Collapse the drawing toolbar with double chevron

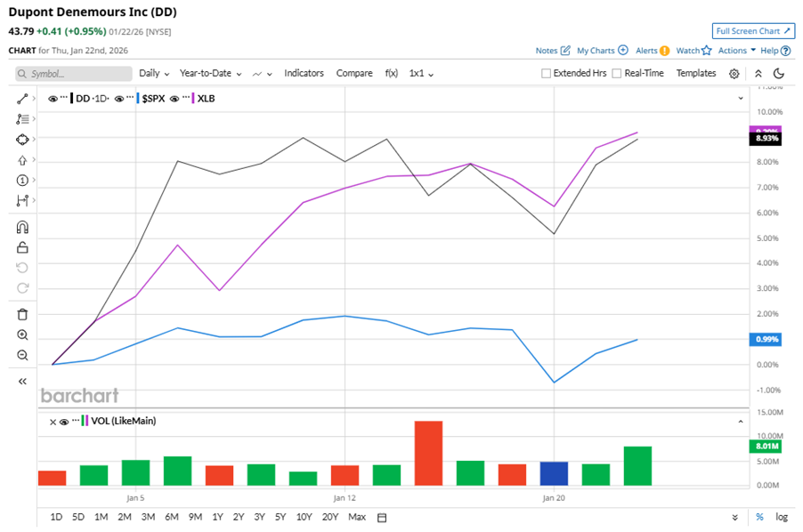tap(22, 381)
